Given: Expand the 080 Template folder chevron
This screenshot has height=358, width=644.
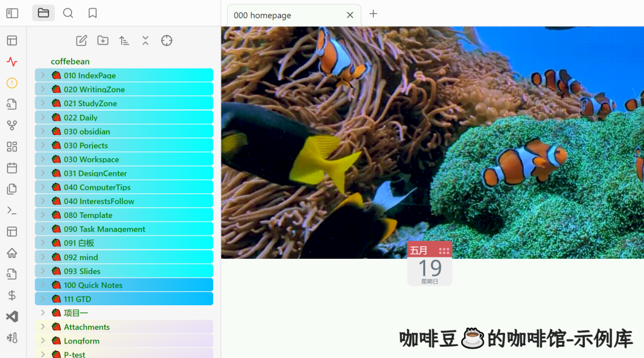Looking at the screenshot, I should (43, 215).
